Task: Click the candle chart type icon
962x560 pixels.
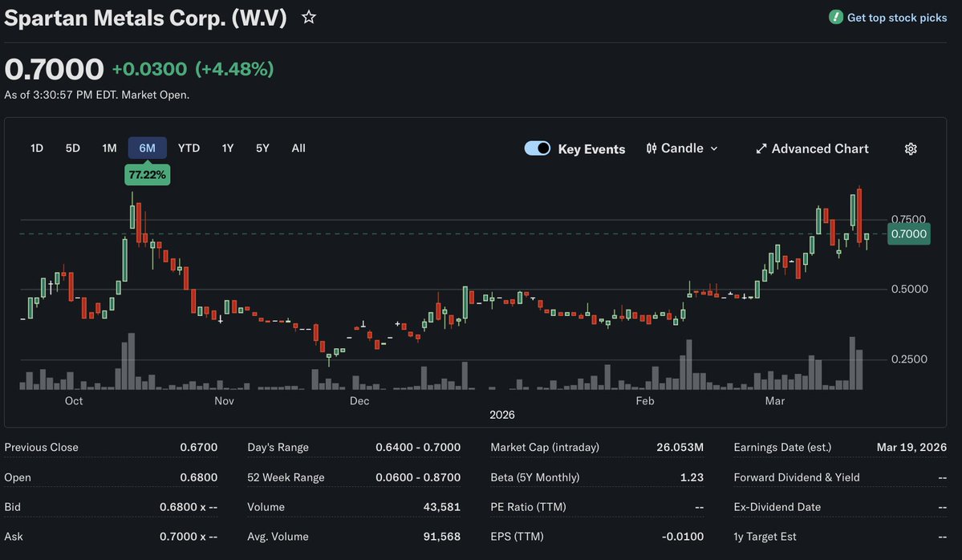Action: point(651,148)
